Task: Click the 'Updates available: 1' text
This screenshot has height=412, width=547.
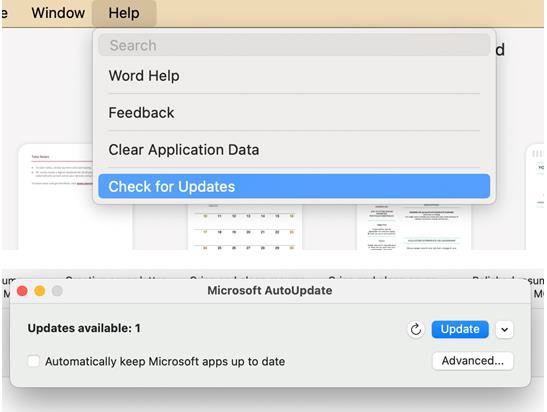Action: pyautogui.click(x=84, y=328)
